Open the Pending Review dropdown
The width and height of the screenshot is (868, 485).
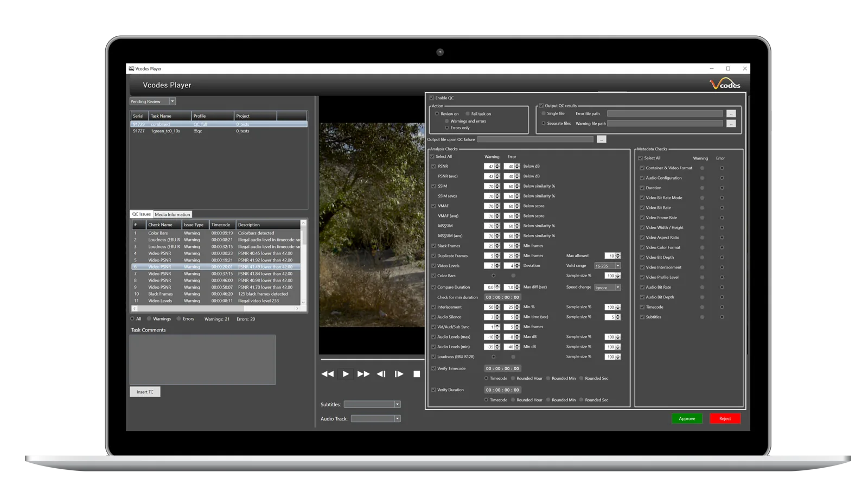(x=173, y=101)
